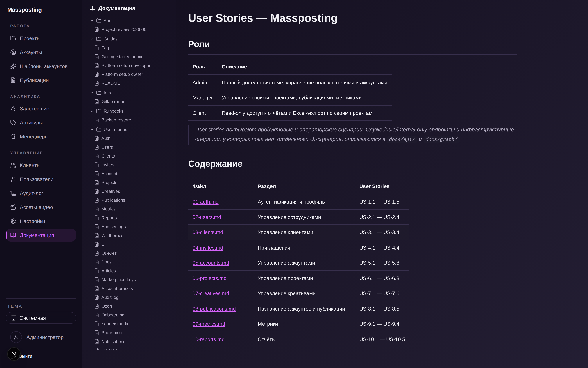Click the book icon beside Документация heading

[93, 8]
